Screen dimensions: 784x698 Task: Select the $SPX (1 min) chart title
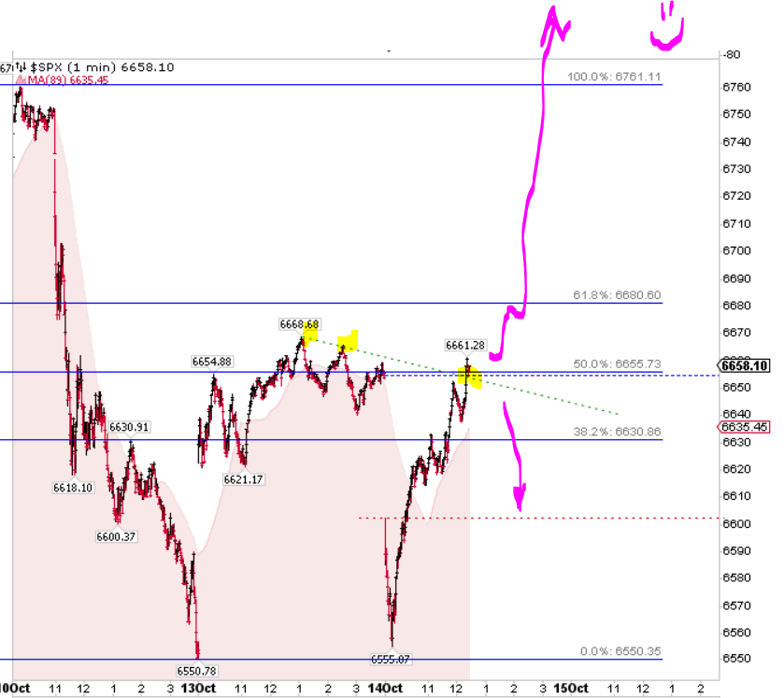pos(75,67)
